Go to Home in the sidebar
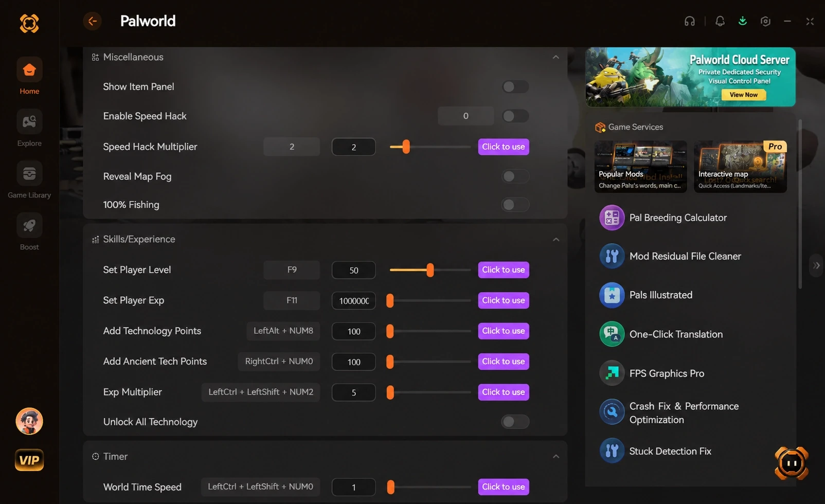Viewport: 825px width, 504px height. [x=29, y=76]
